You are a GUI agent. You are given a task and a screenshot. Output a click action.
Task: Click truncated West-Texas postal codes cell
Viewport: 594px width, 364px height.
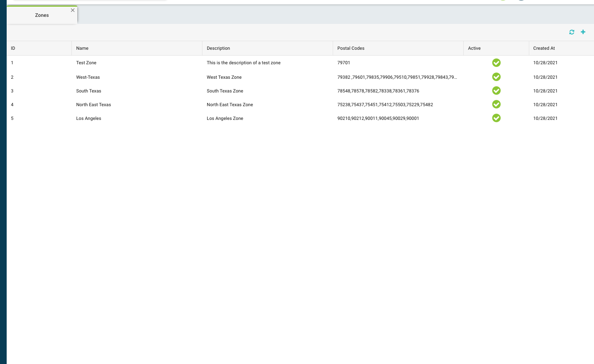click(397, 77)
